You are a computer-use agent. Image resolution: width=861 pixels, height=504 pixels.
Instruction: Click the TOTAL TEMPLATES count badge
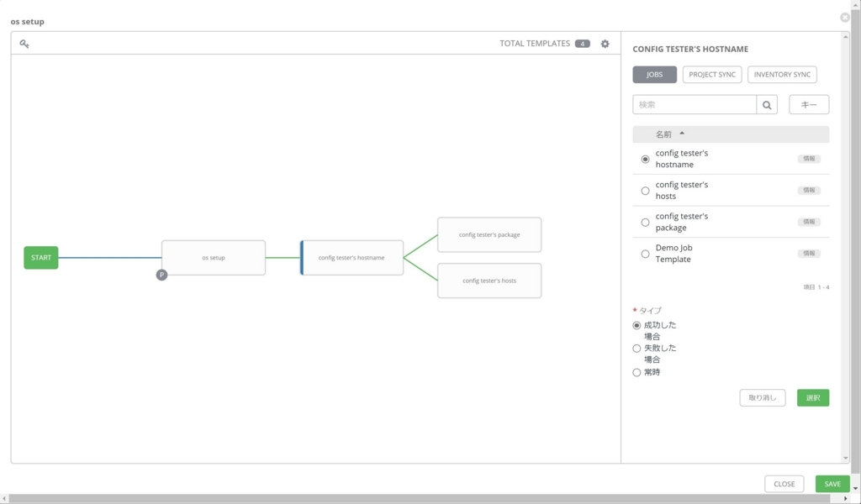click(583, 44)
